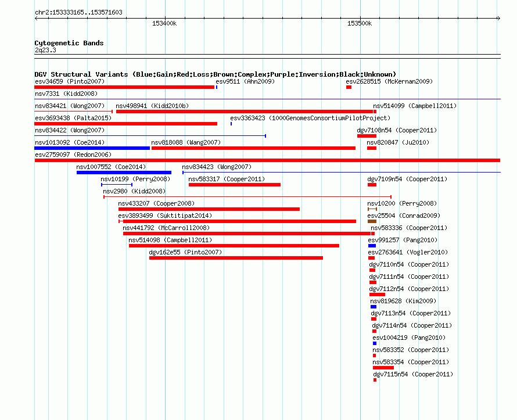This screenshot has width=517, height=420.
Task: Click dgv7111n54 (Cooper2011) label
Action: coord(409,277)
